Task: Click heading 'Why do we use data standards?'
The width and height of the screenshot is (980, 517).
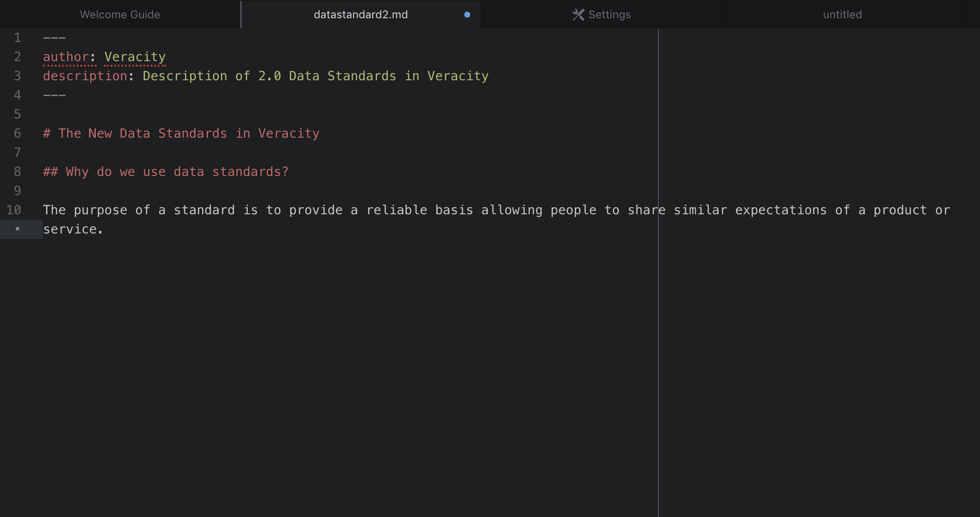Action: pyautogui.click(x=177, y=171)
